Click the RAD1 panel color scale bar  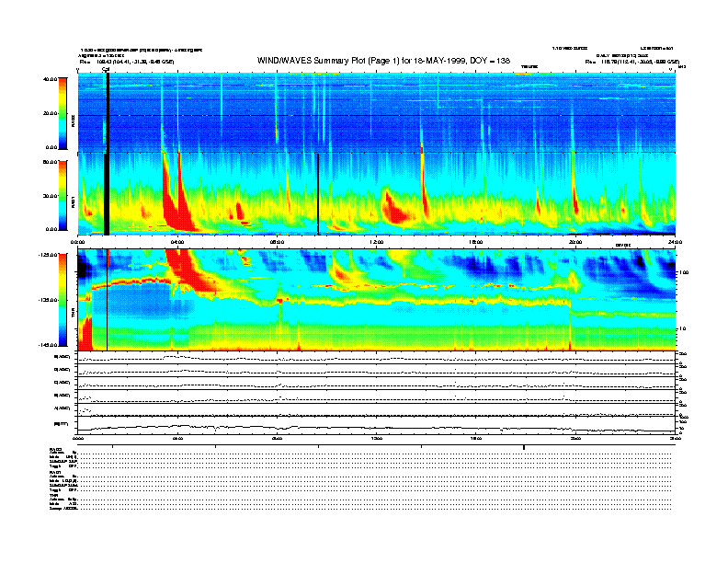tap(63, 196)
